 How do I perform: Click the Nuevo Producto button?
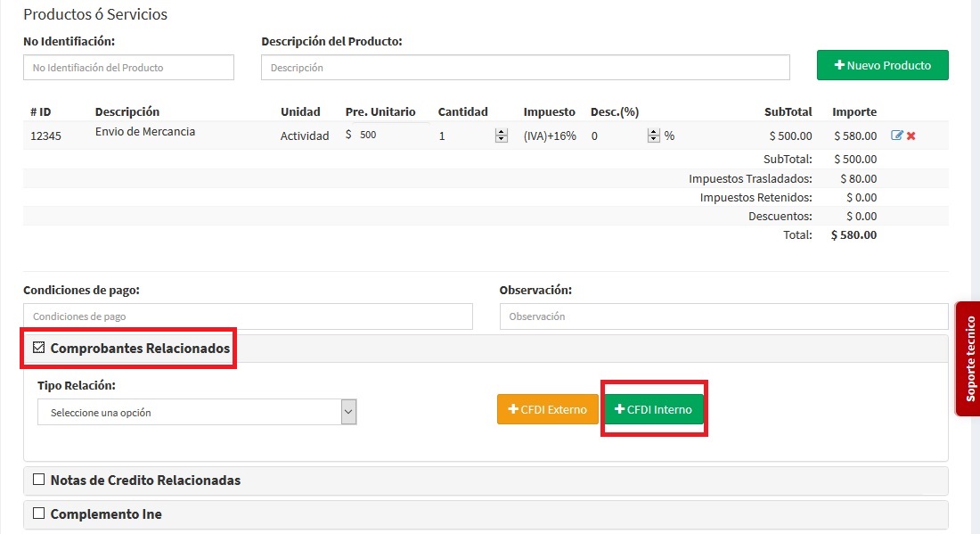[882, 65]
